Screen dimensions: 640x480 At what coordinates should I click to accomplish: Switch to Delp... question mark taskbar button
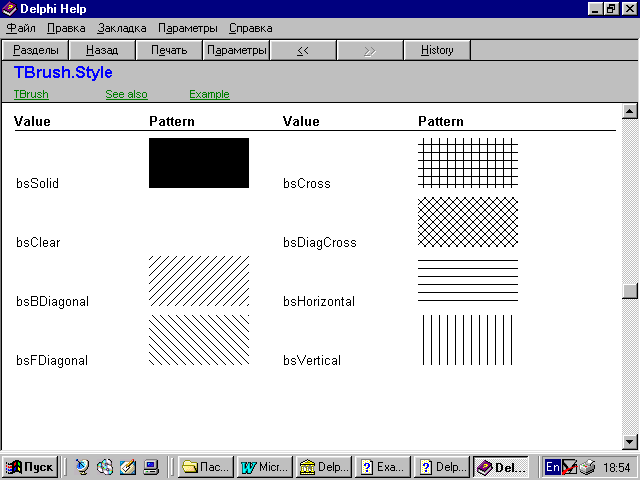[x=441, y=467]
